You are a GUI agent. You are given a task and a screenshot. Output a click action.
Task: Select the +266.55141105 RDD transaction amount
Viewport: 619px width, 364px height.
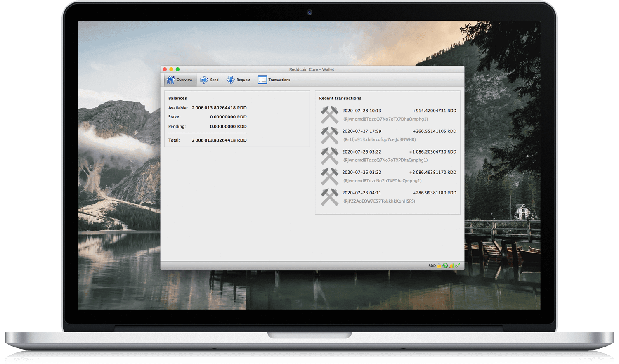click(x=434, y=131)
